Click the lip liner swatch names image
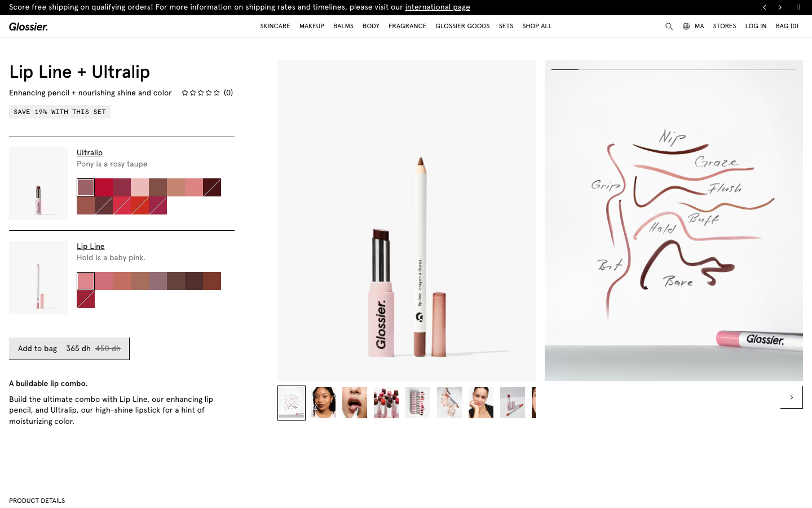 [674, 221]
